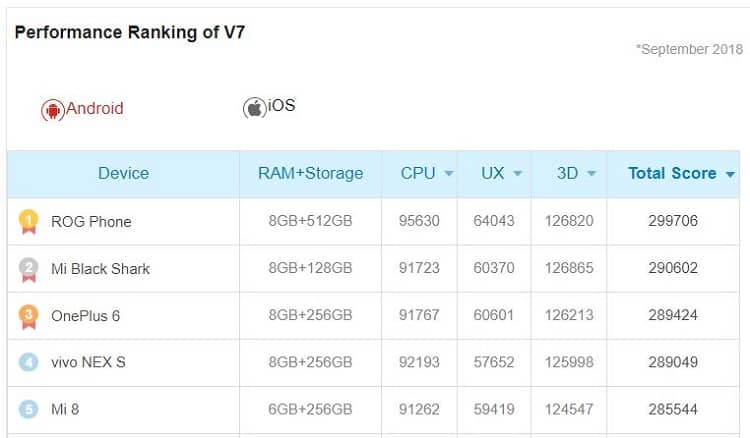Image resolution: width=750 pixels, height=438 pixels.
Task: Click CPU score 91767
Action: pos(419,315)
